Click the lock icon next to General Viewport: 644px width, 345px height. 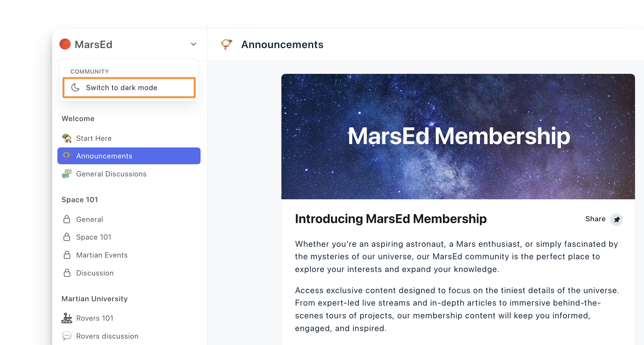point(67,219)
